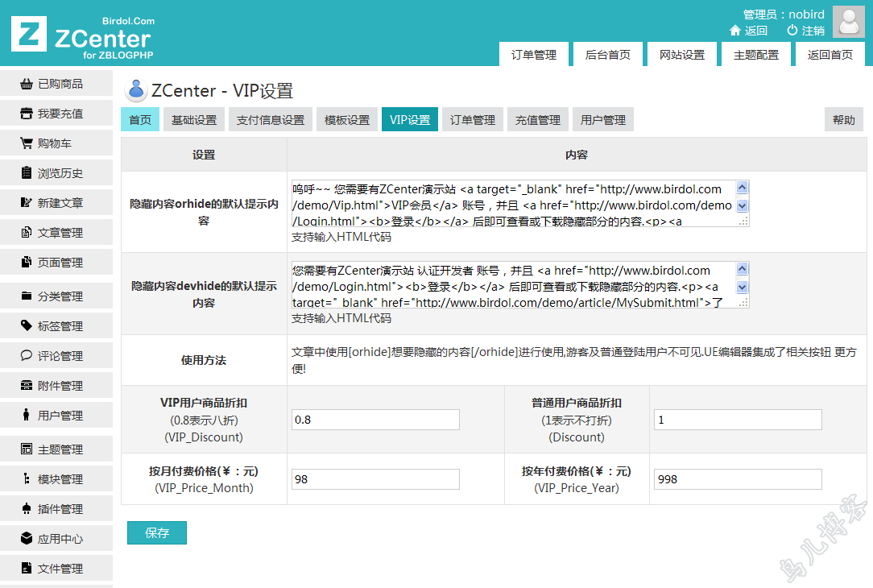The height and width of the screenshot is (588, 873).
Task: Click the wallet icon beside 我要充值
Action: [x=26, y=114]
